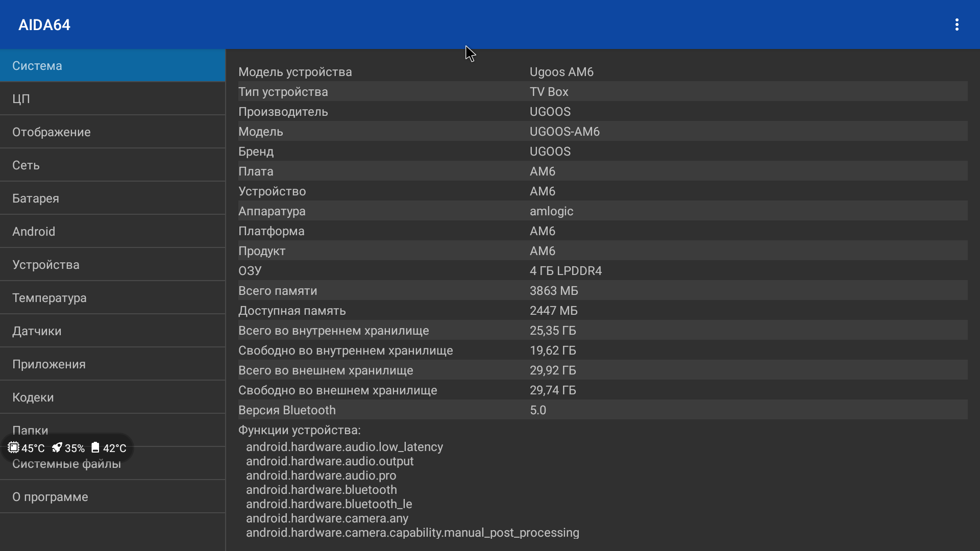Select the Тип устройства row label
Viewport: 980px width, 551px height.
tap(283, 92)
